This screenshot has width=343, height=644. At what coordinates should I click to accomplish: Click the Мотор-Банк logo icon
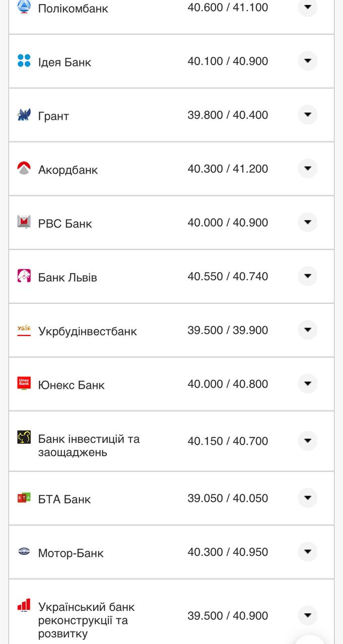coord(24,551)
